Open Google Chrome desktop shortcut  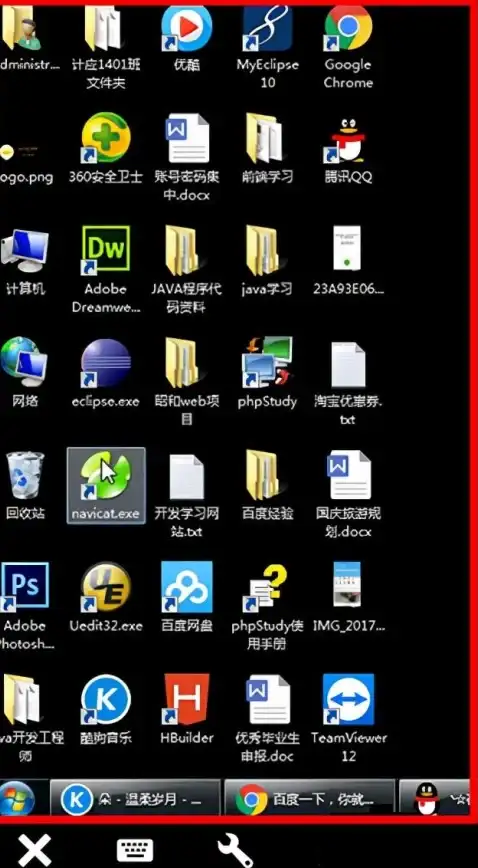pyautogui.click(x=348, y=28)
